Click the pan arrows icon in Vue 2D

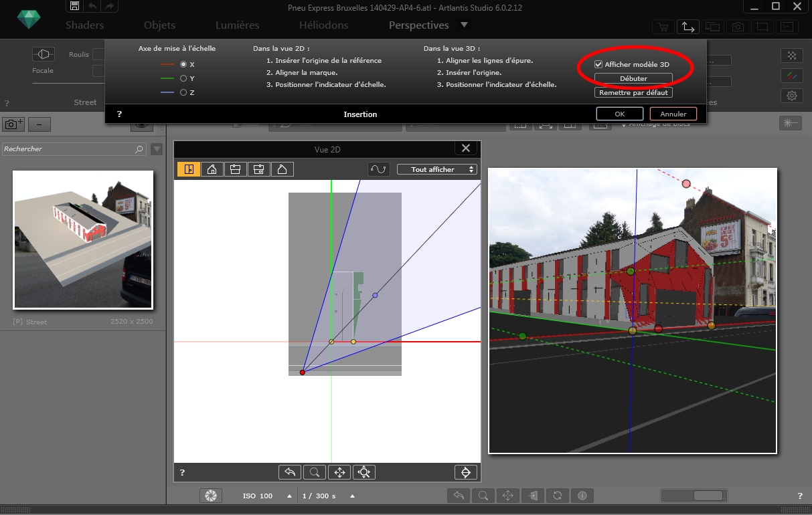tap(339, 472)
